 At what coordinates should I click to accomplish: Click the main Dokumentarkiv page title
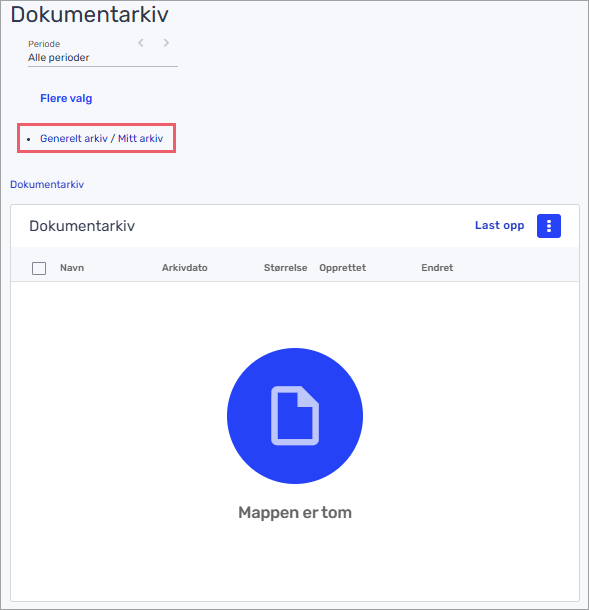point(89,15)
